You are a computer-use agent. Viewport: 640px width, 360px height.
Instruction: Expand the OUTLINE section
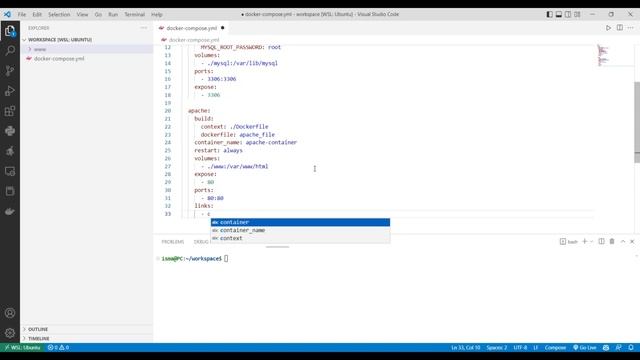click(x=38, y=329)
